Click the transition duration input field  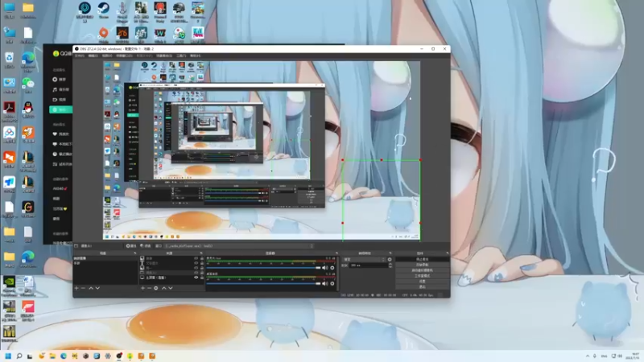point(368,265)
